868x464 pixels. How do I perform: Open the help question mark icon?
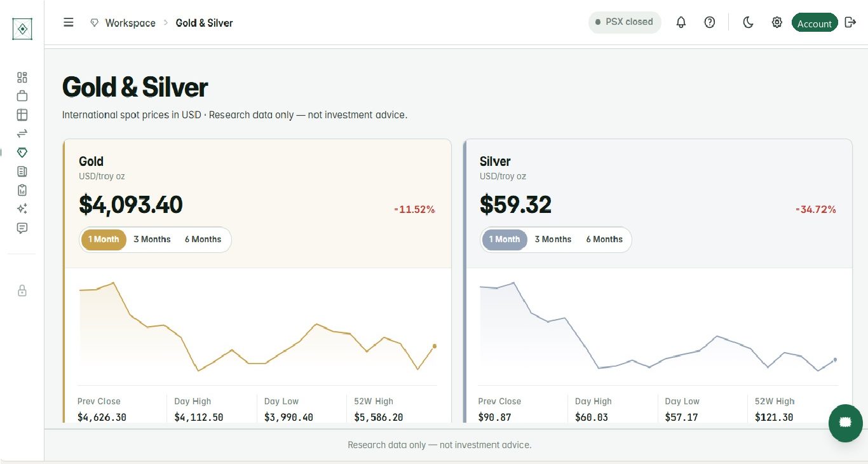click(x=710, y=22)
